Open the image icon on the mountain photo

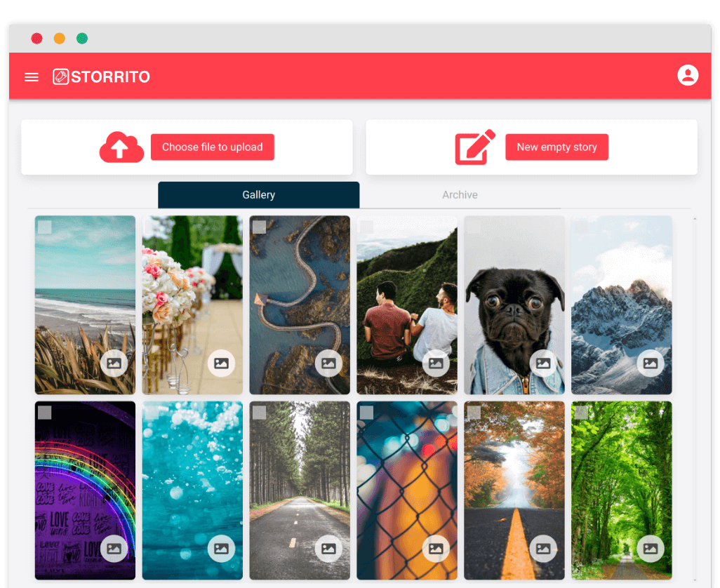(651, 363)
